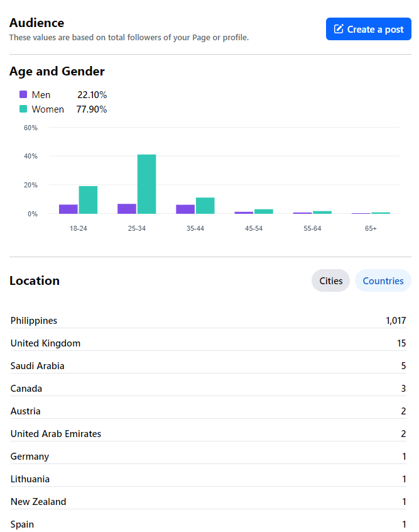Click the Men bar for 35-44
Screen dimensions: 419x532
(185, 209)
